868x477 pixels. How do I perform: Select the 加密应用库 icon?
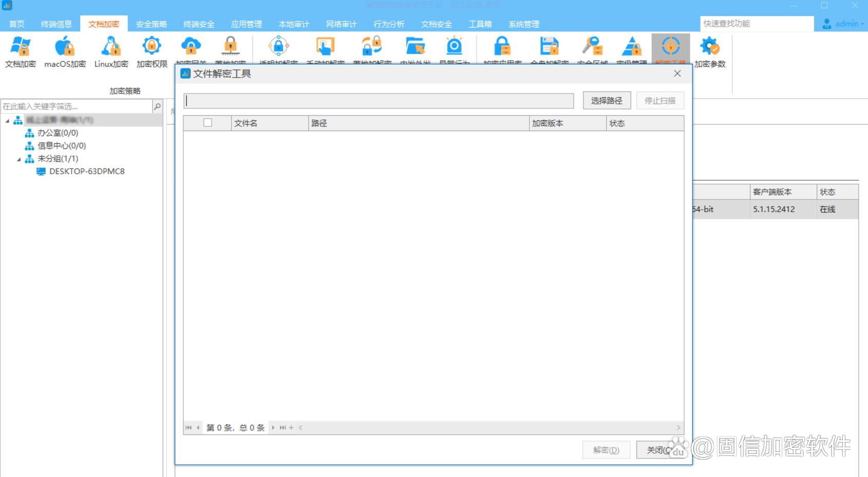point(502,46)
